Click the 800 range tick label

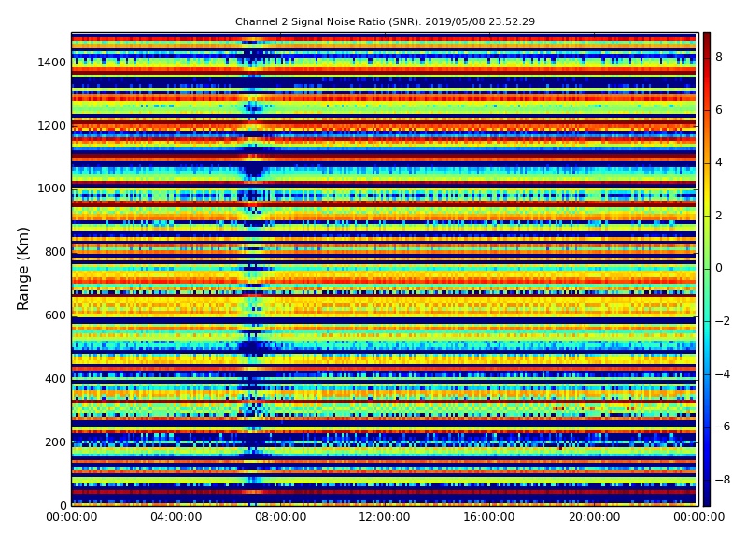(x=55, y=252)
